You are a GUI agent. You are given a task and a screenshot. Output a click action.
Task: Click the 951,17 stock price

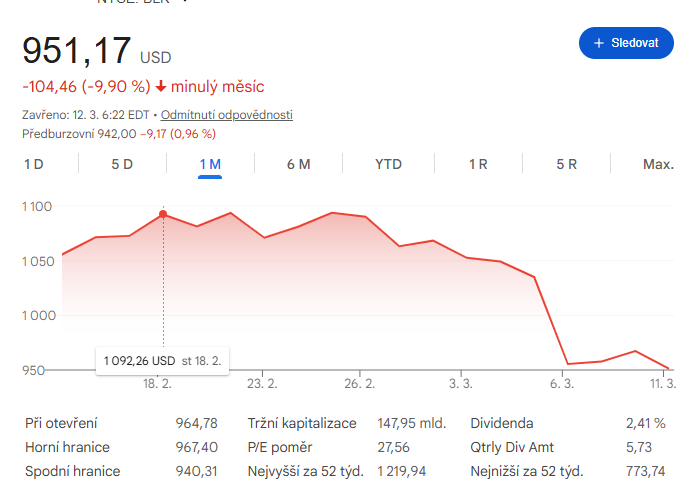click(76, 50)
